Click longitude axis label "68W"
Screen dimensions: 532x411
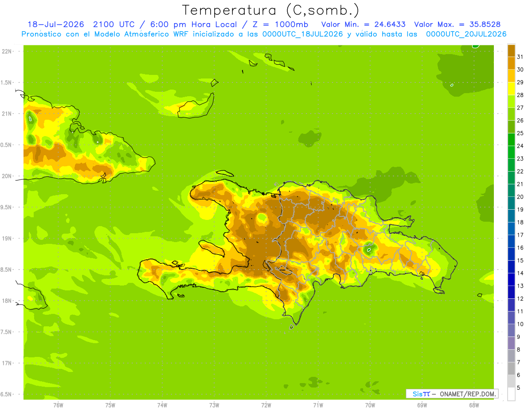[x=474, y=405]
